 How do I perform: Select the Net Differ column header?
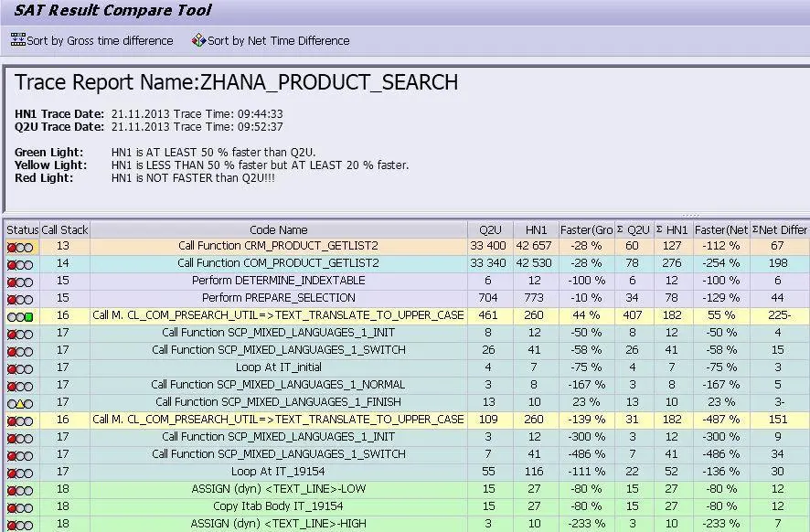(x=780, y=229)
